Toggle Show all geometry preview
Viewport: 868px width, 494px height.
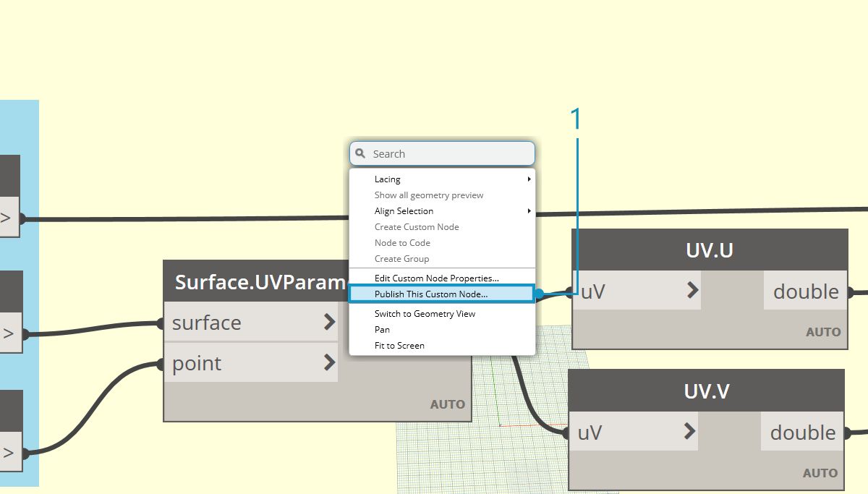(428, 195)
